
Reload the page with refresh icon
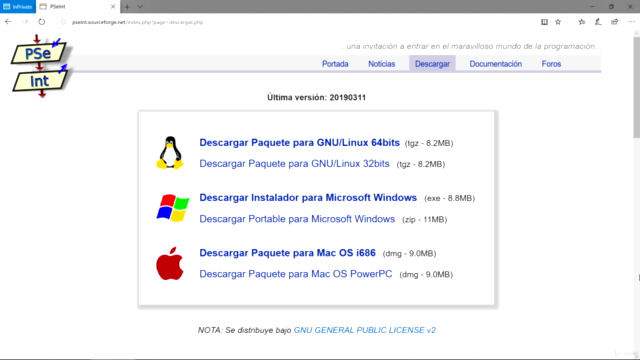point(42,22)
